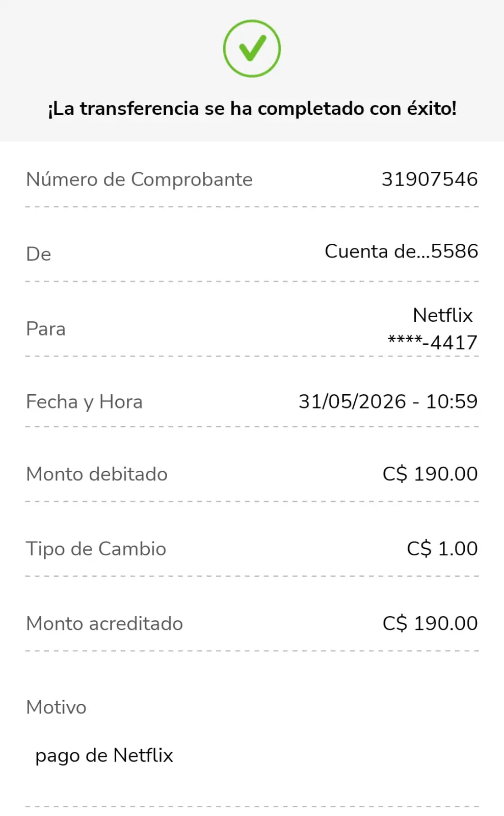
Task: Tap the gray header banner area
Action: [x=252, y=71]
